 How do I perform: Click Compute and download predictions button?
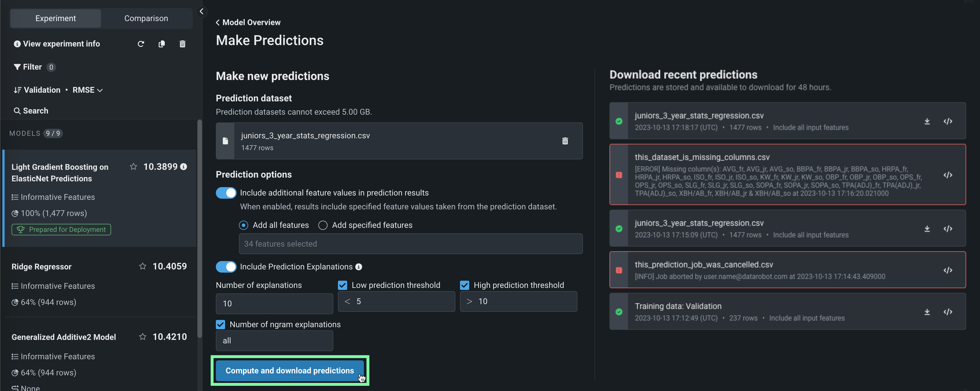[x=289, y=370]
